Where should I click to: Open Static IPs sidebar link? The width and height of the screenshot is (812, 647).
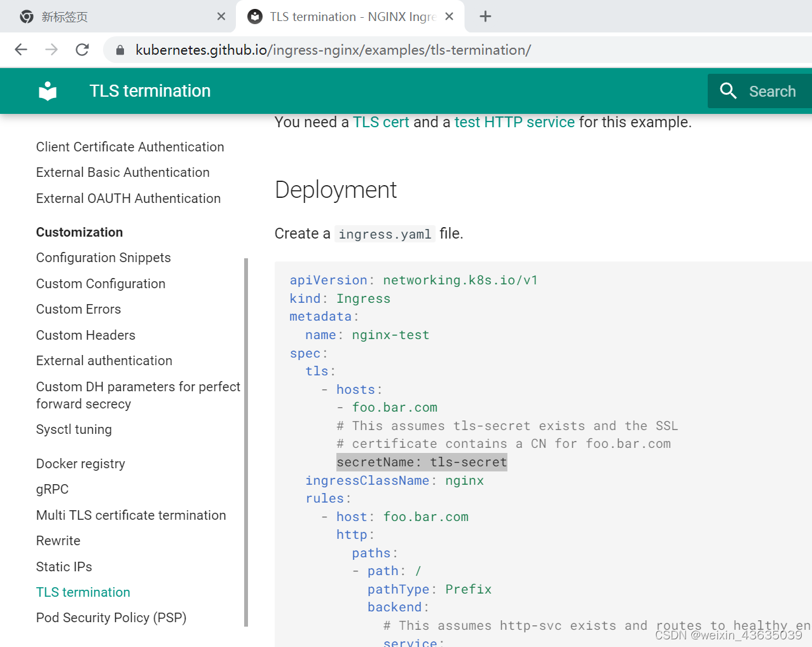pos(64,567)
